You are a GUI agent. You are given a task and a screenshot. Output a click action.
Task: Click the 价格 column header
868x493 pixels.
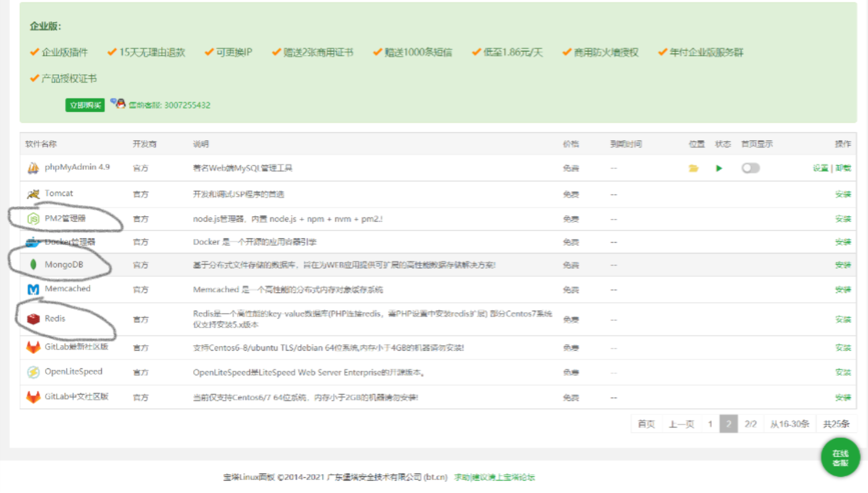(x=571, y=144)
